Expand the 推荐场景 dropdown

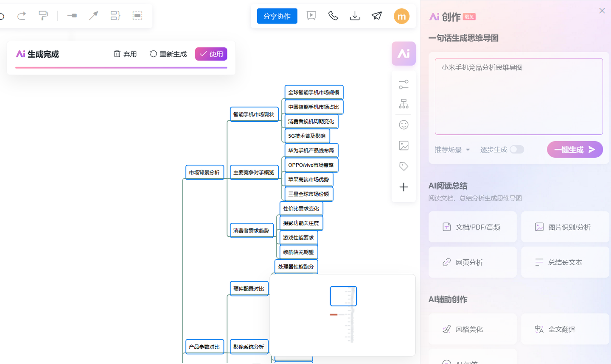coord(452,150)
